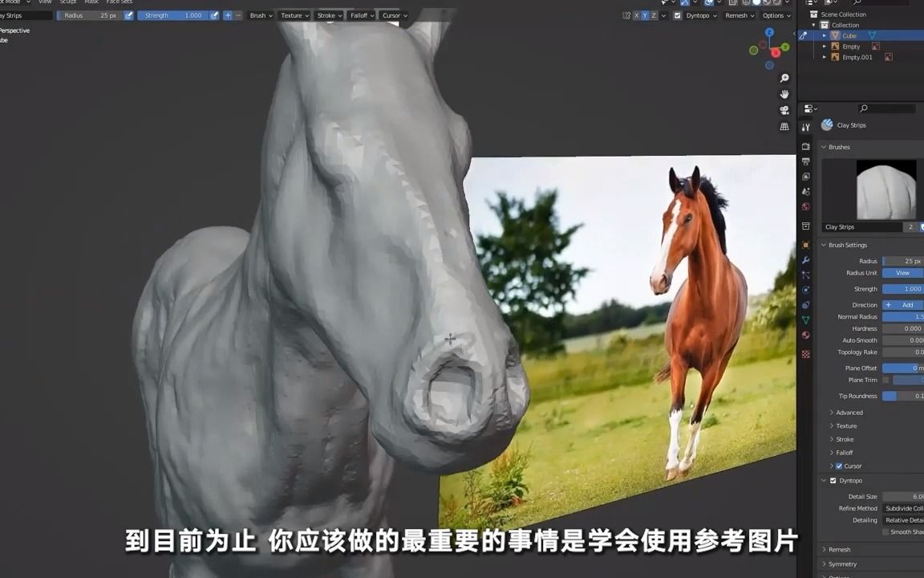Open the Remesh dropdown in the header
The image size is (924, 578).
738,14
